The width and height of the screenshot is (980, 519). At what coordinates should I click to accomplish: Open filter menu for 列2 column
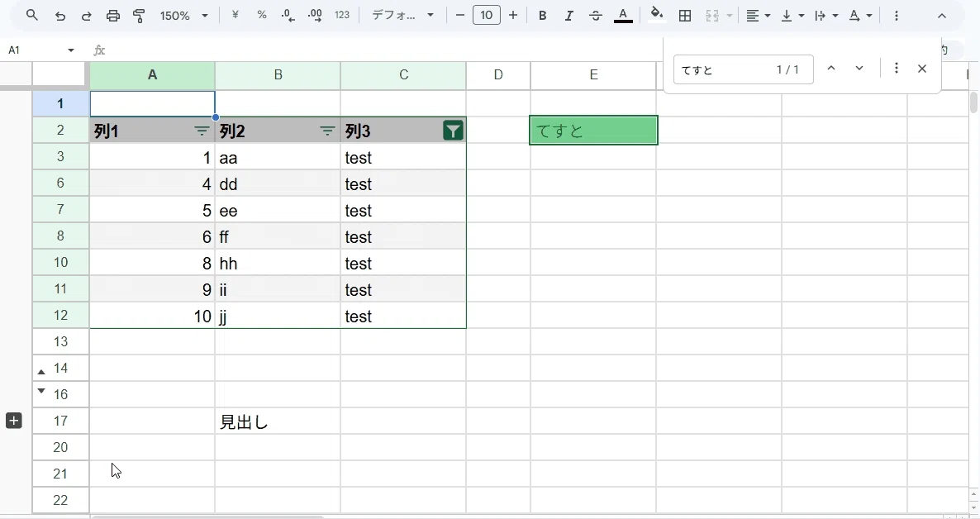click(327, 131)
